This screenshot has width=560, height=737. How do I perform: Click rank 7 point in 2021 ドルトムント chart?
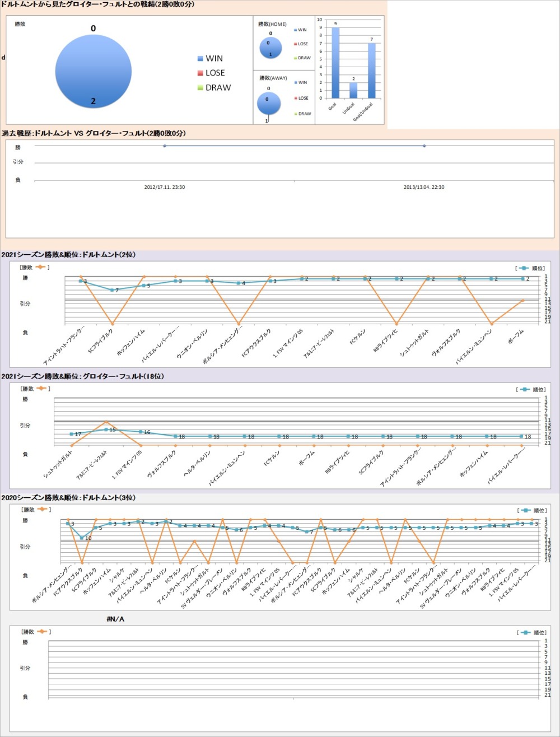(113, 290)
